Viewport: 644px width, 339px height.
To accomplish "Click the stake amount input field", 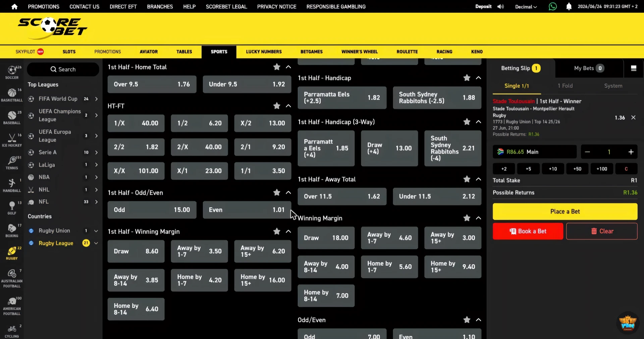I will point(609,152).
